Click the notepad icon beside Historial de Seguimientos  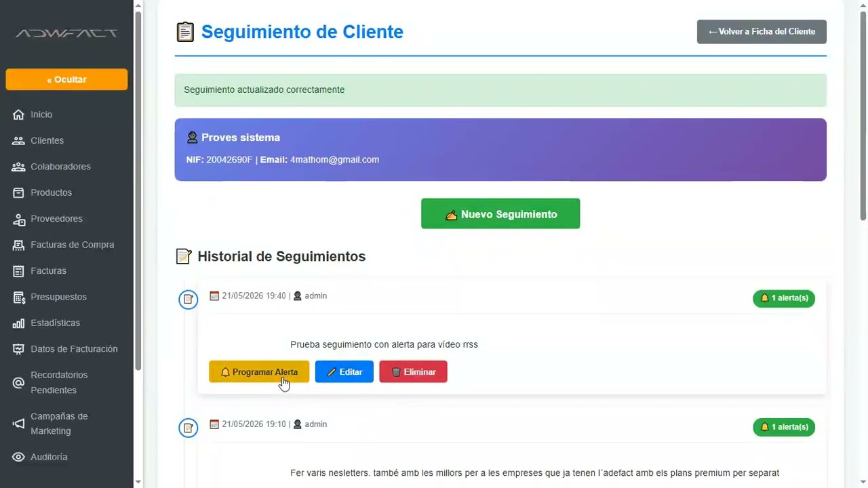184,256
